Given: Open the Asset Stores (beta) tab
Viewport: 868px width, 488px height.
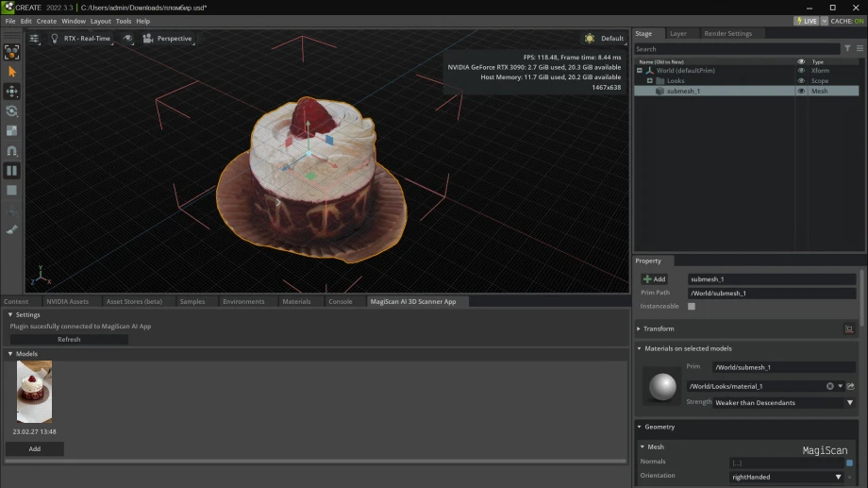Looking at the screenshot, I should click(134, 301).
